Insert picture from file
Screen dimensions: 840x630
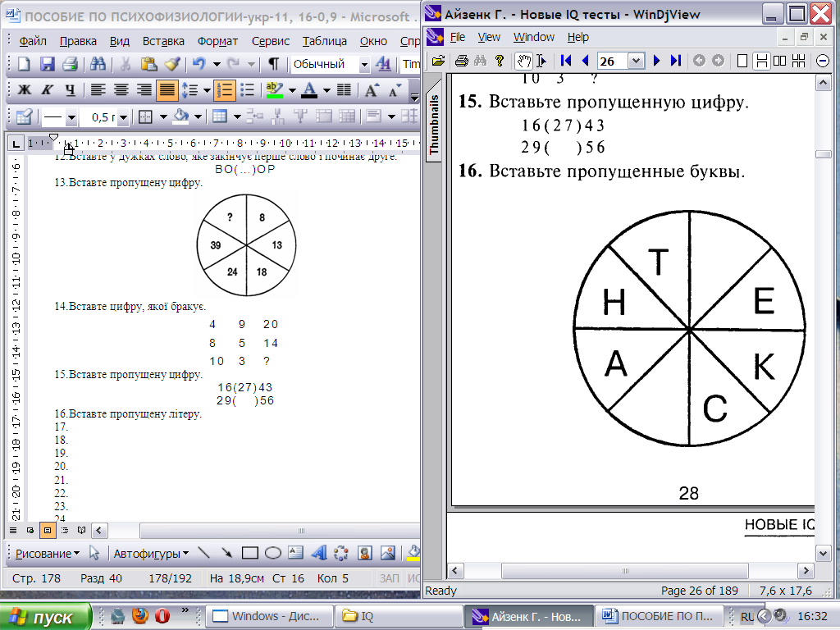coord(388,553)
